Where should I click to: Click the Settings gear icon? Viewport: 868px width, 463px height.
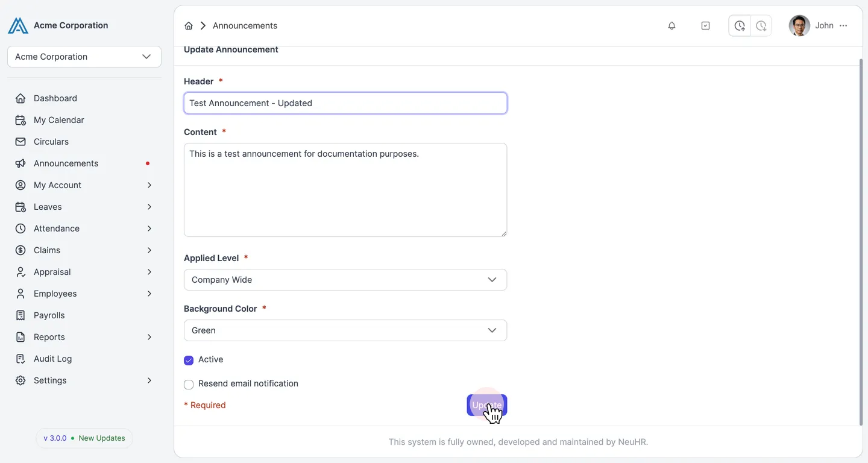pos(20,380)
